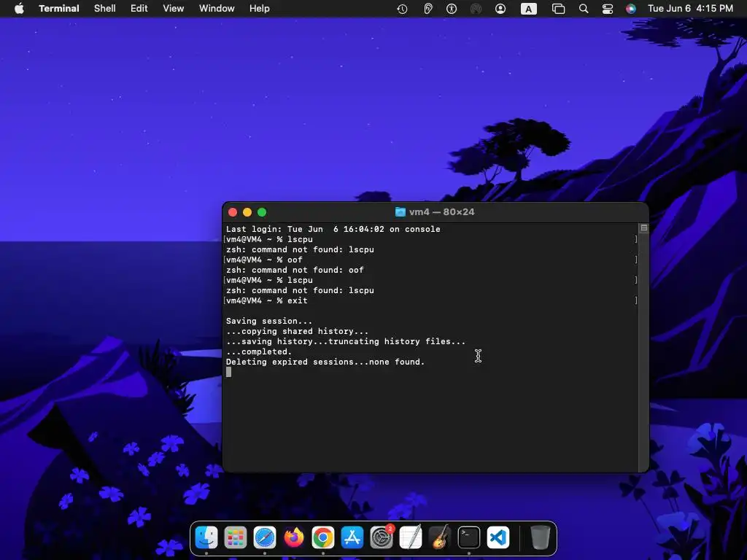Click the '...copying shared history...' line
This screenshot has height=560, width=747.
298,332
